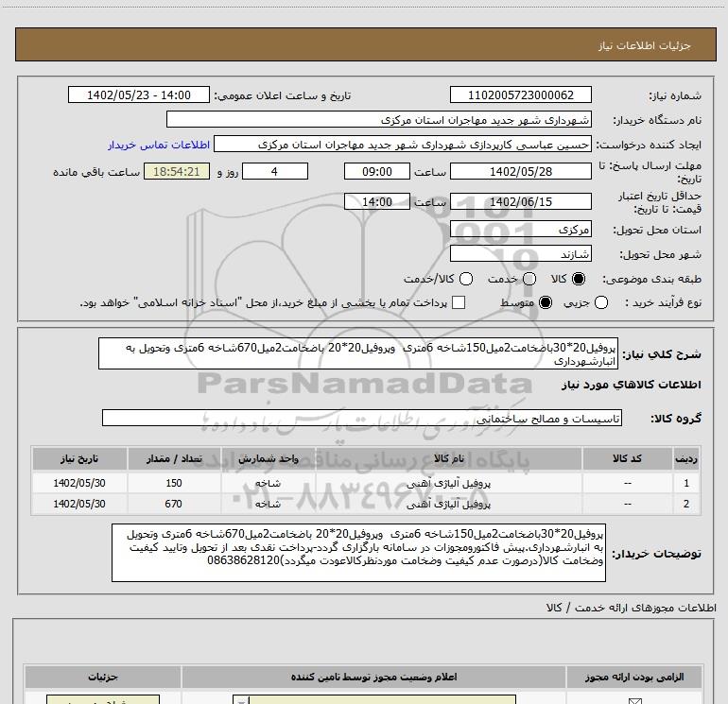
Task: Click the response deadline date 1402/05/28
Action: pos(520,172)
